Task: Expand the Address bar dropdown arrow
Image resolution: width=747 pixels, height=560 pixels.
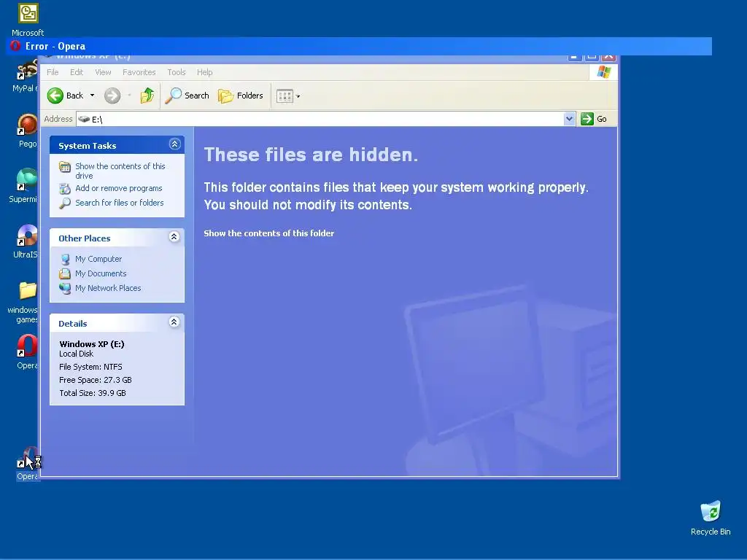Action: click(569, 119)
